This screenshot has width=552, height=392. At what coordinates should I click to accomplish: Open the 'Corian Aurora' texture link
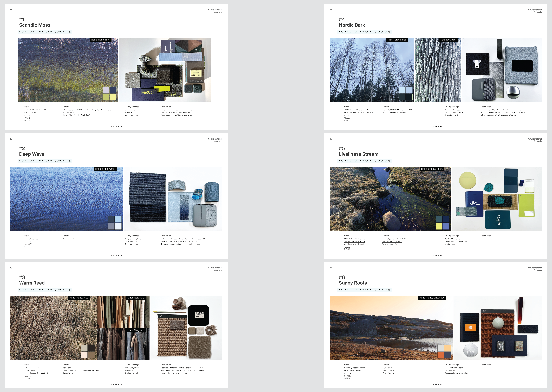(68, 373)
